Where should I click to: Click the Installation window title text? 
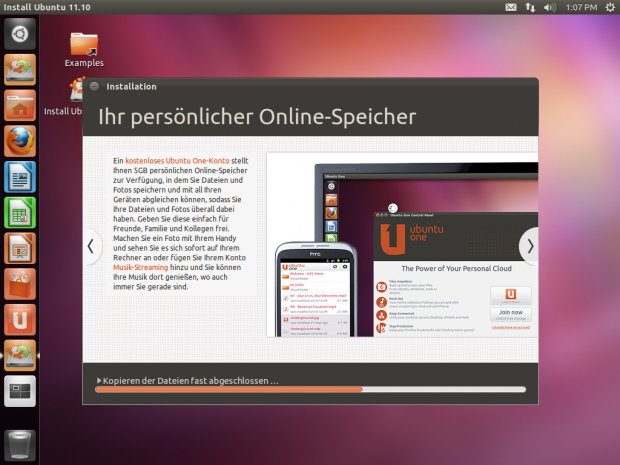(131, 87)
